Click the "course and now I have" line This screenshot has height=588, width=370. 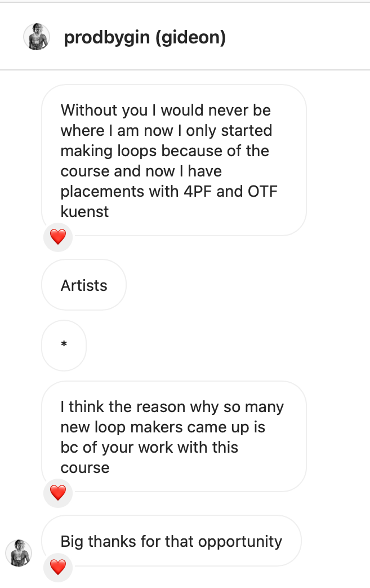click(x=141, y=171)
